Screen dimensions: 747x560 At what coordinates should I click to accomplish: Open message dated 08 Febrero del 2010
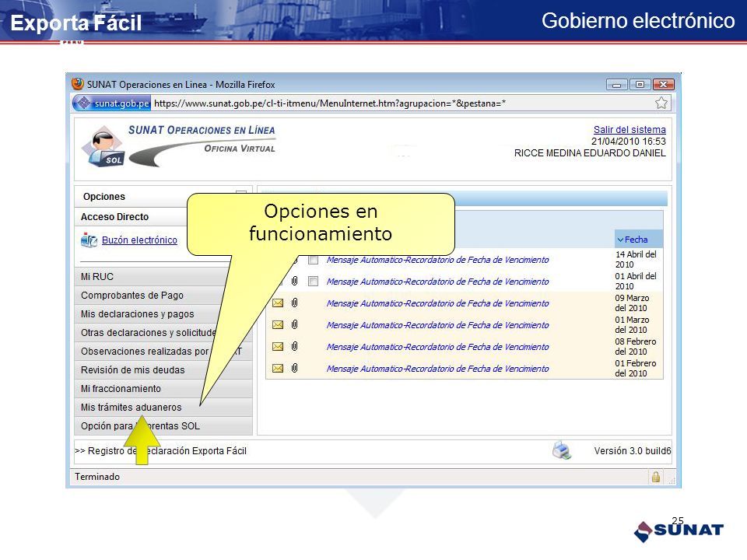pos(437,347)
